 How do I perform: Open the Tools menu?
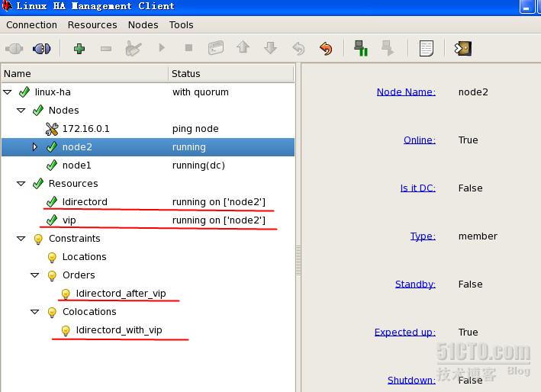pyautogui.click(x=181, y=25)
